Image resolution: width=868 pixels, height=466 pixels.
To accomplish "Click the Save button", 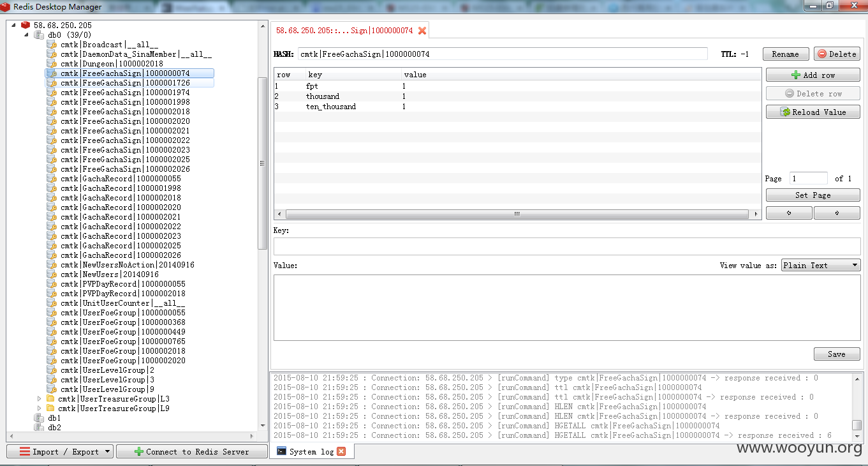I will (x=837, y=354).
